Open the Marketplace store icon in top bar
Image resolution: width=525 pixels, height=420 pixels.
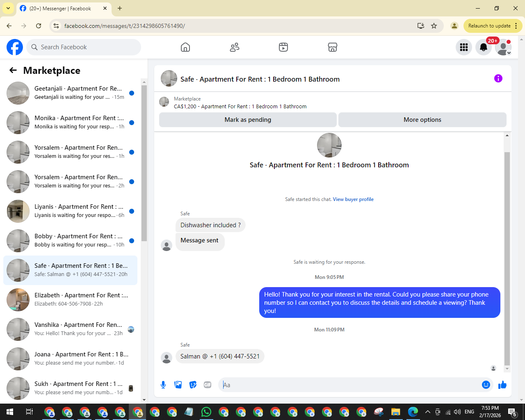(x=333, y=47)
